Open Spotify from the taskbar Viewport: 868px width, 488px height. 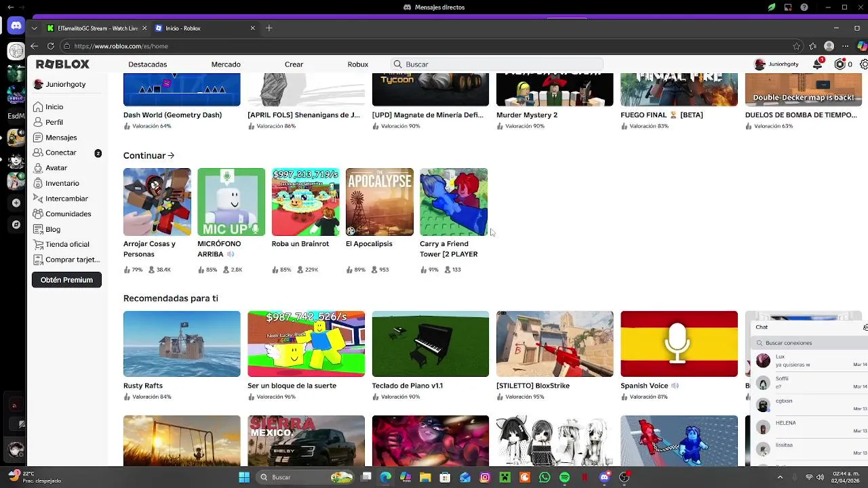pyautogui.click(x=565, y=477)
